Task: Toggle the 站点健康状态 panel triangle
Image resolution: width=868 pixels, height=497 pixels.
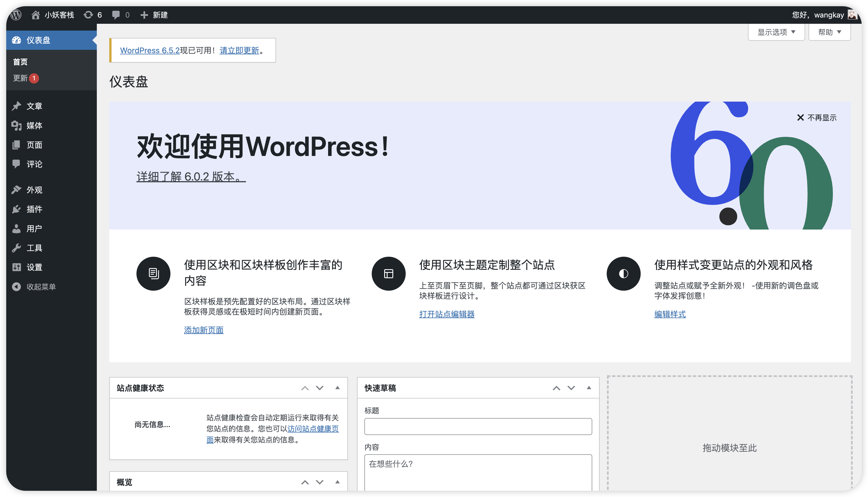Action: click(x=337, y=388)
